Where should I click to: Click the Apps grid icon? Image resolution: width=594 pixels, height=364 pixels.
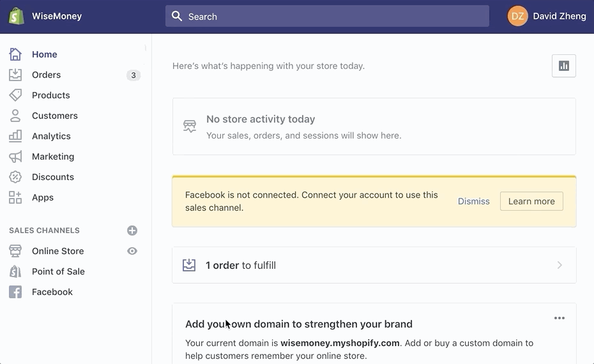click(15, 197)
